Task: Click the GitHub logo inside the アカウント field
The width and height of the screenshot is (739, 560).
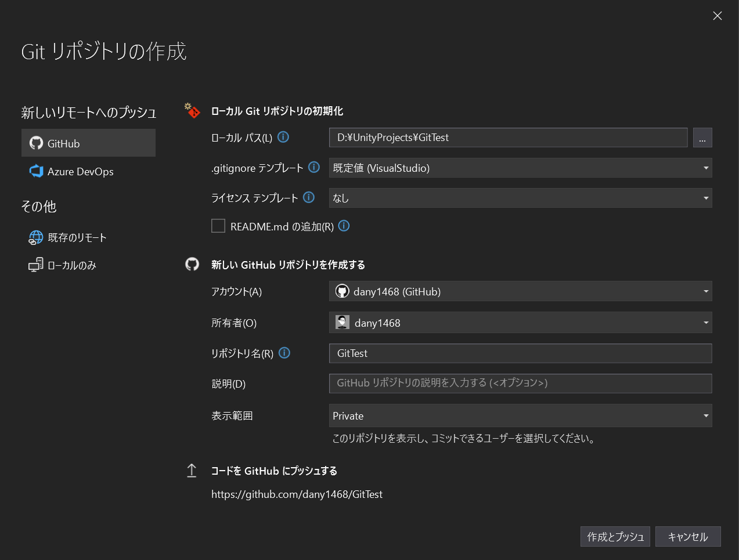Action: click(343, 291)
